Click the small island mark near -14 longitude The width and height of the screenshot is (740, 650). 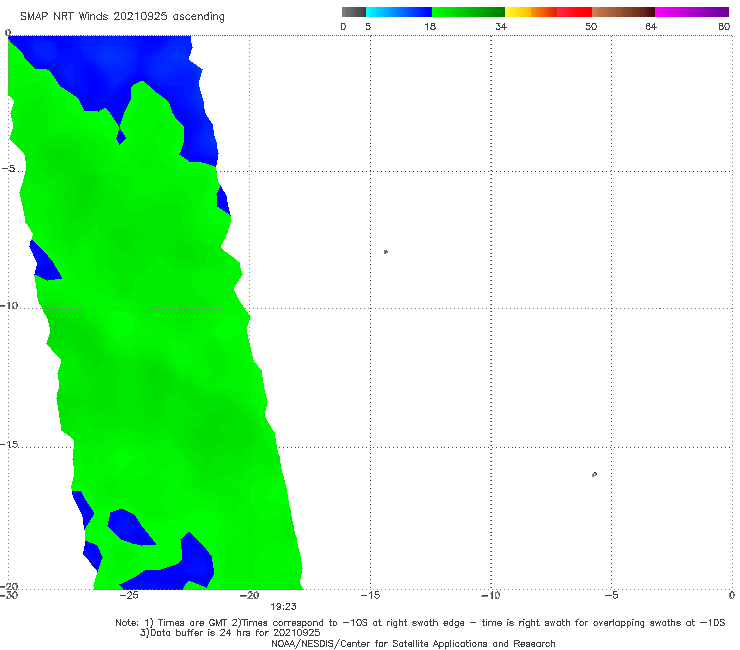pyautogui.click(x=386, y=252)
